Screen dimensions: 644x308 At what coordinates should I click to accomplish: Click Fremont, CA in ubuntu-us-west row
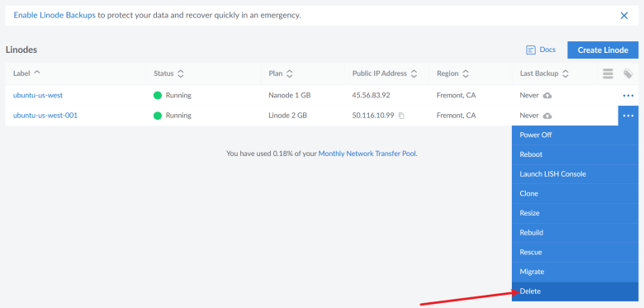(x=456, y=95)
